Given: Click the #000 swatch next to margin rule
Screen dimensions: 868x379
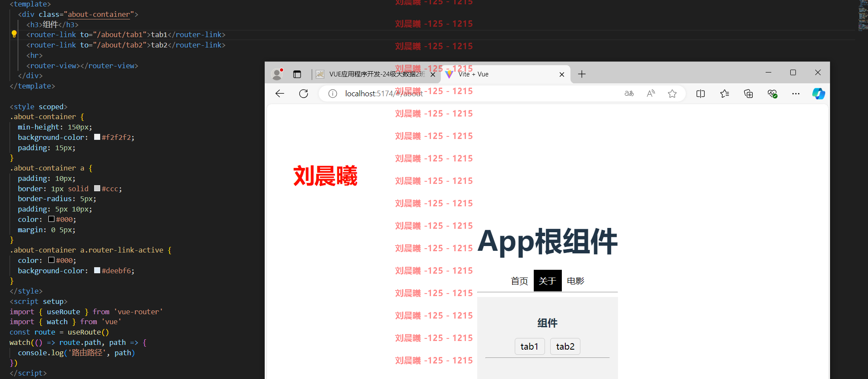Looking at the screenshot, I should coord(51,219).
